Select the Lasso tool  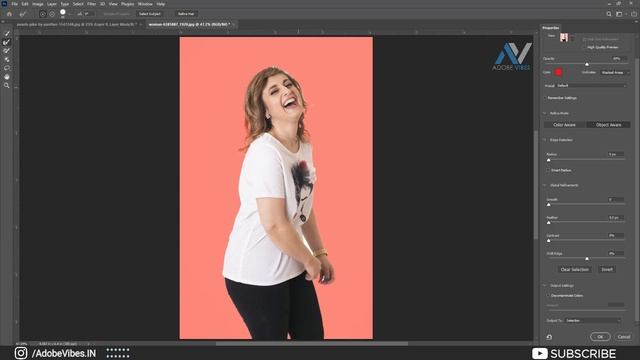(7, 68)
